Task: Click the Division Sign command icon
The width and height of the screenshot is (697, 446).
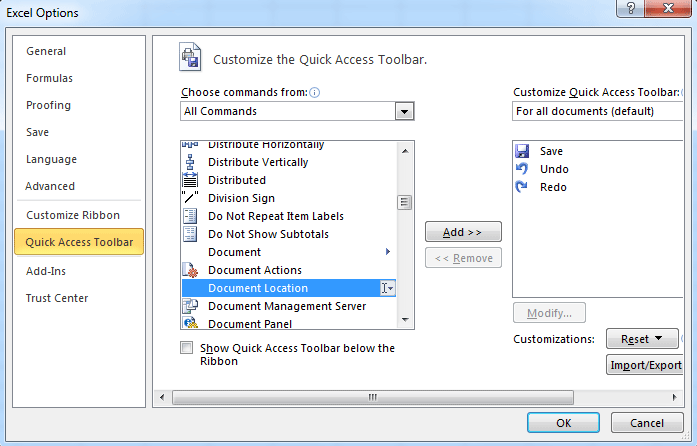Action: point(190,198)
